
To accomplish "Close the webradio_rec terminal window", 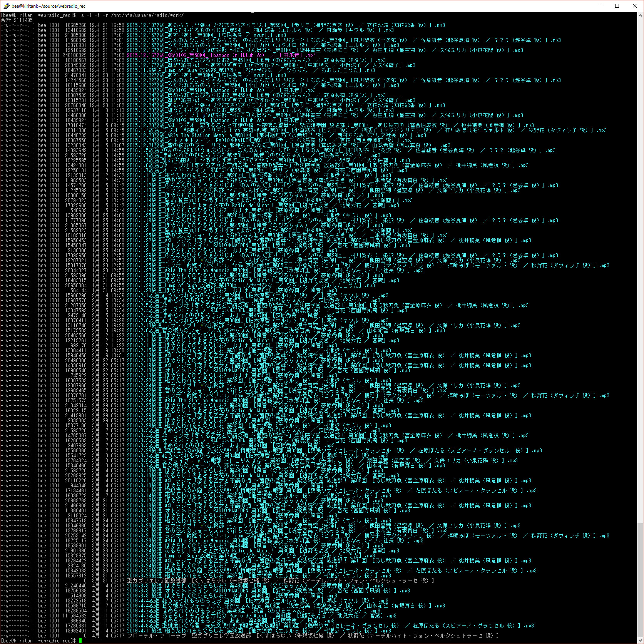I will [x=635, y=6].
